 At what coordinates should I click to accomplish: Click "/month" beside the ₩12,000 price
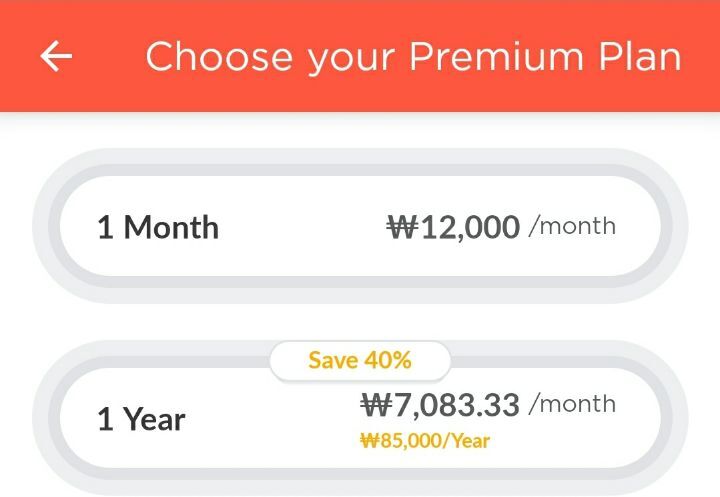pos(572,226)
